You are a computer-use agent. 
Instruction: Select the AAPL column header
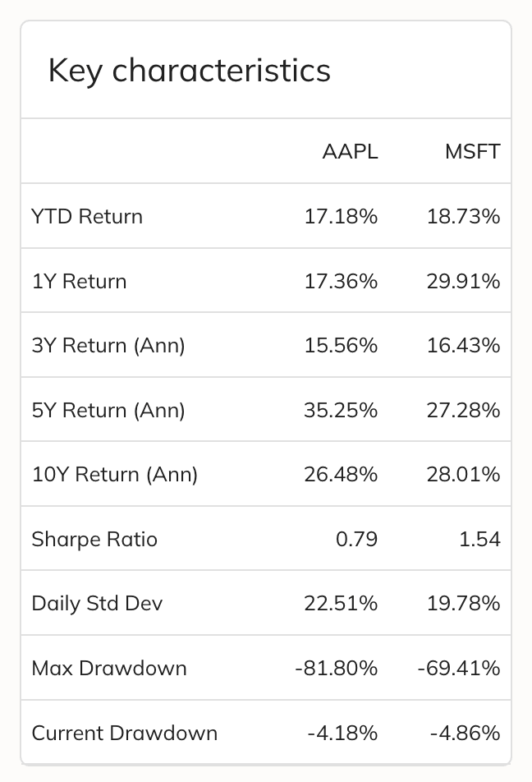350,152
